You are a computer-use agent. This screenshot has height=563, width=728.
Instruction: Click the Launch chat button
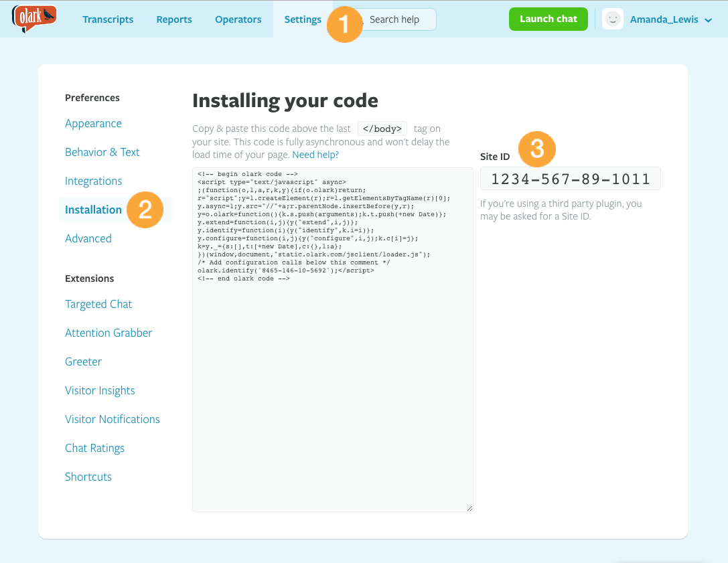pos(549,19)
